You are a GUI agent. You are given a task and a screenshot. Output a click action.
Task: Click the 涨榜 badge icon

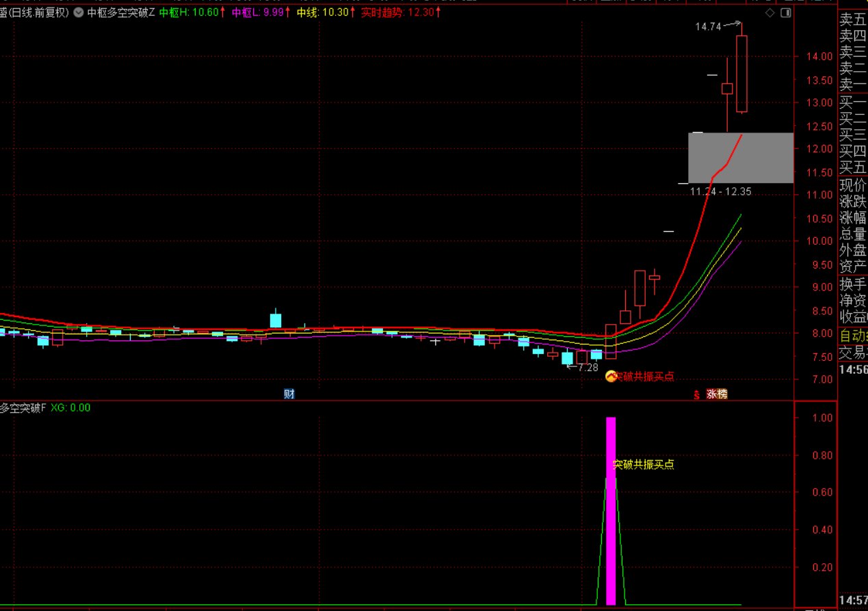[717, 394]
